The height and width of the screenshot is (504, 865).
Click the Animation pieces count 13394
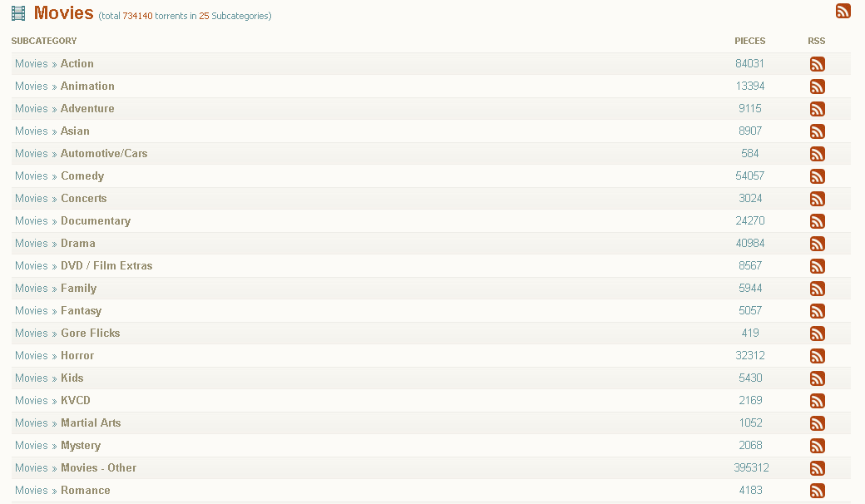coord(749,86)
